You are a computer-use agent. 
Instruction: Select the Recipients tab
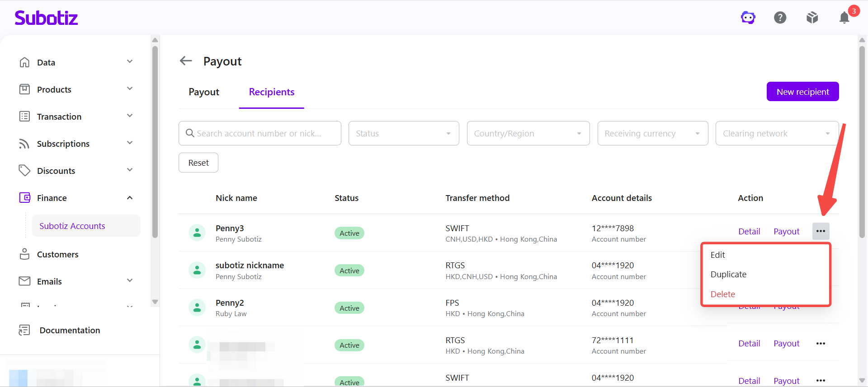272,92
